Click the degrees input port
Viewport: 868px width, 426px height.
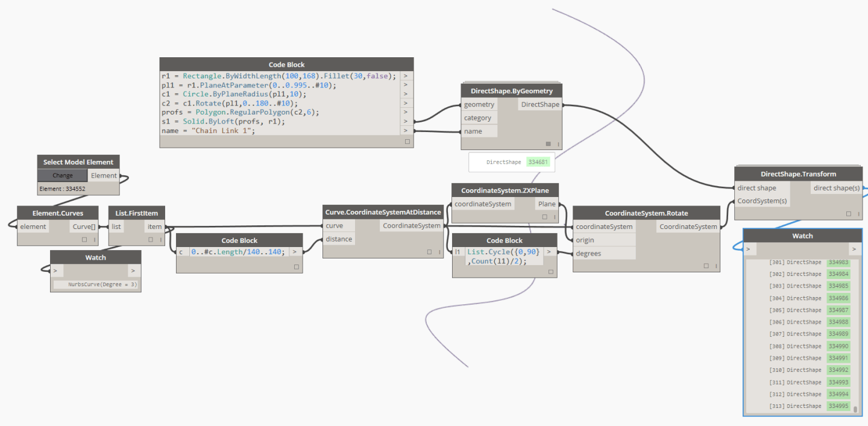(x=604, y=253)
